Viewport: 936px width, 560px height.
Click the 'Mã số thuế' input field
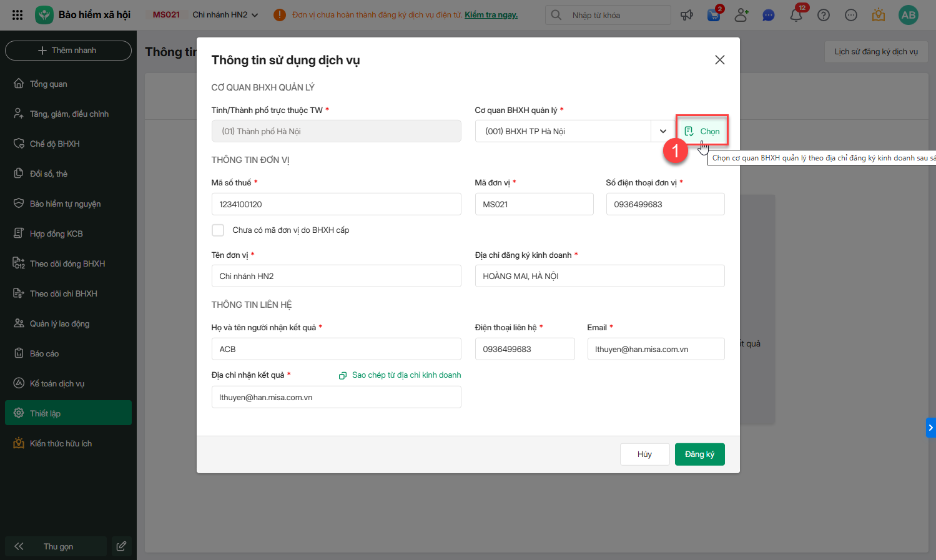336,204
